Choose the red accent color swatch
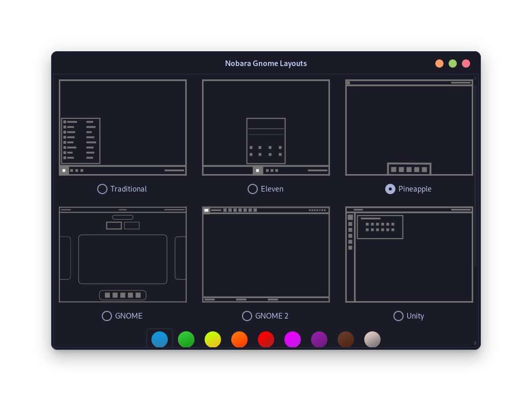The width and height of the screenshot is (532, 401). (266, 339)
